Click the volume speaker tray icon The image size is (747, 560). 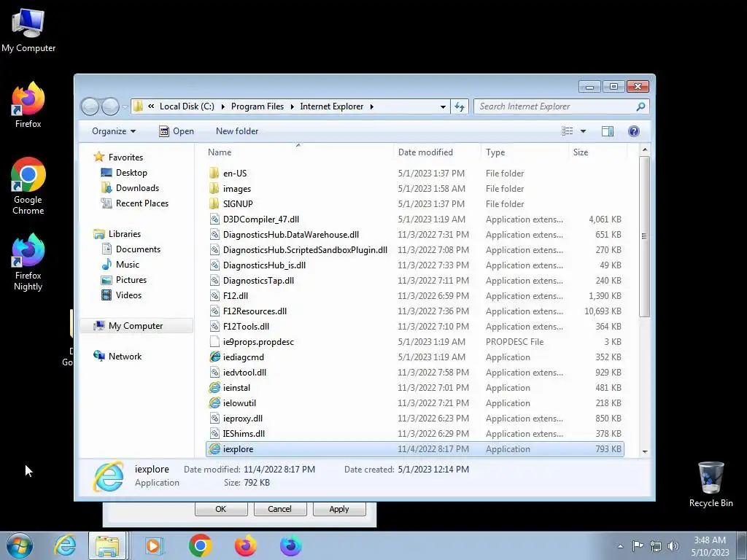[x=673, y=545]
